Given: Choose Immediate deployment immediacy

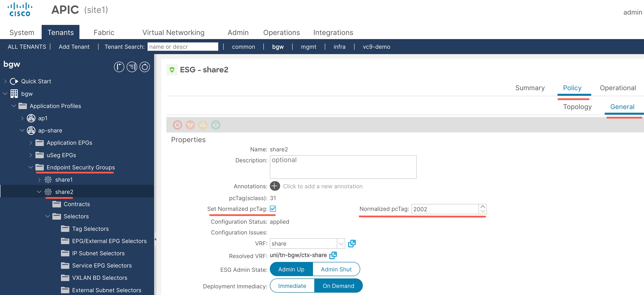Looking at the screenshot, I should (292, 286).
